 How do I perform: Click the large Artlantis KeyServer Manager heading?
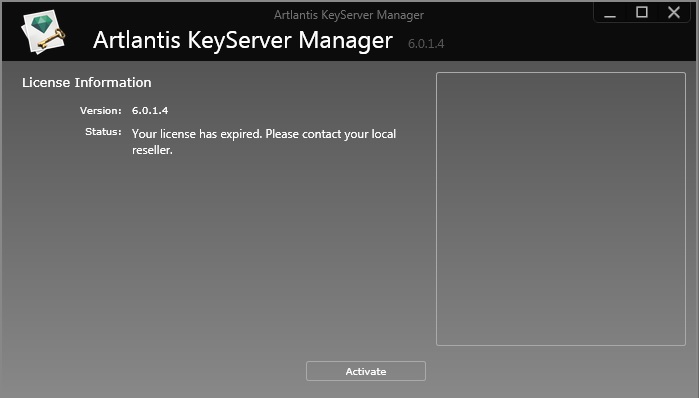tap(243, 41)
